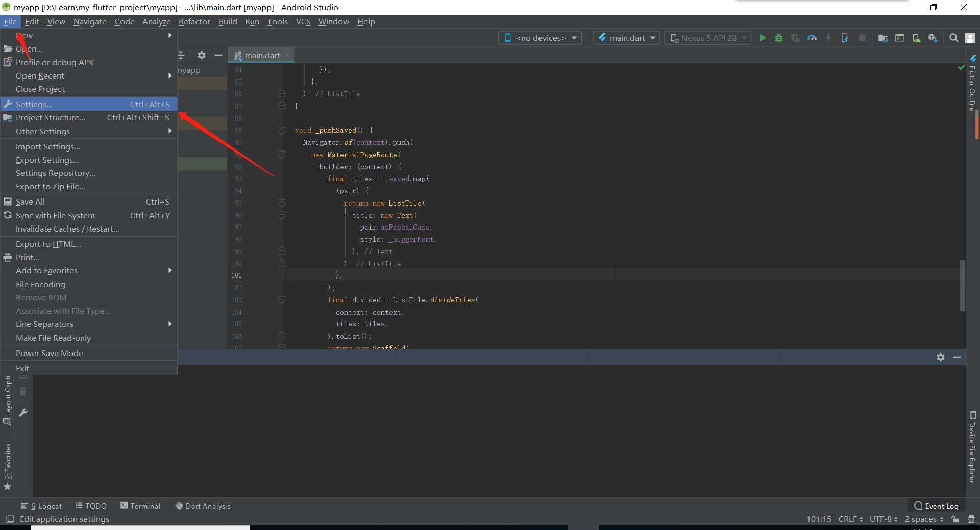Image resolution: width=980 pixels, height=530 pixels.
Task: Click the inspector face icon in status bar
Action: pyautogui.click(x=971, y=519)
